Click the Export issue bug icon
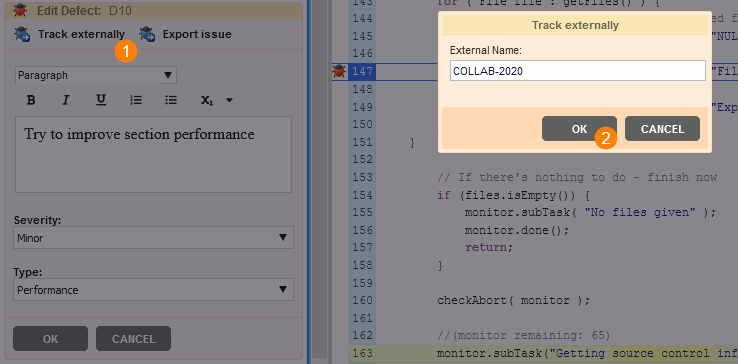This screenshot has width=738, height=364. tap(147, 34)
